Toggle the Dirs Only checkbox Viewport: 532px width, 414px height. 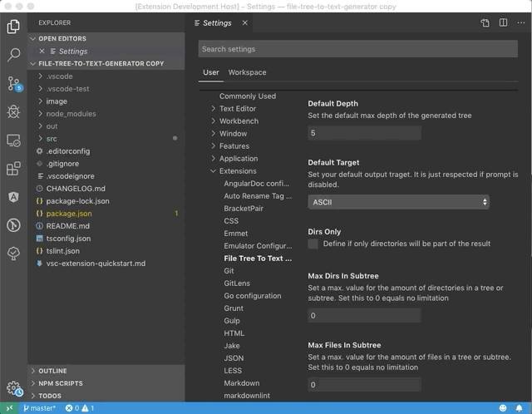point(313,244)
